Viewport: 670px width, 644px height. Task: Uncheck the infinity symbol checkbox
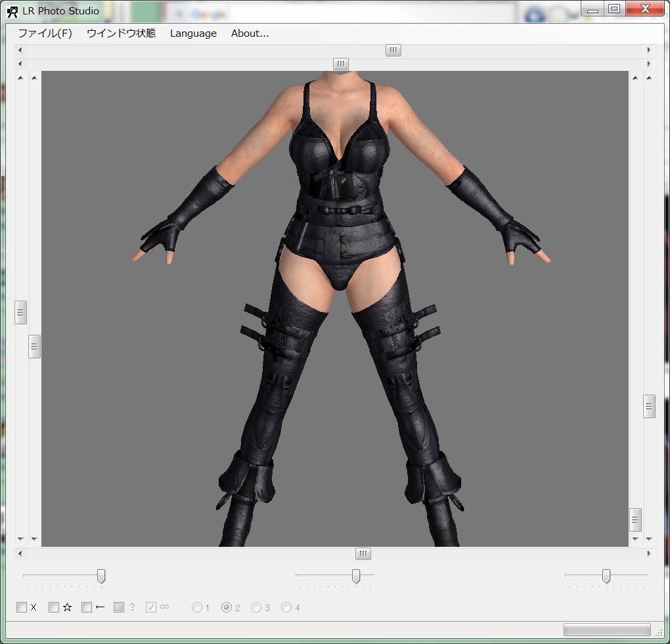(x=151, y=607)
